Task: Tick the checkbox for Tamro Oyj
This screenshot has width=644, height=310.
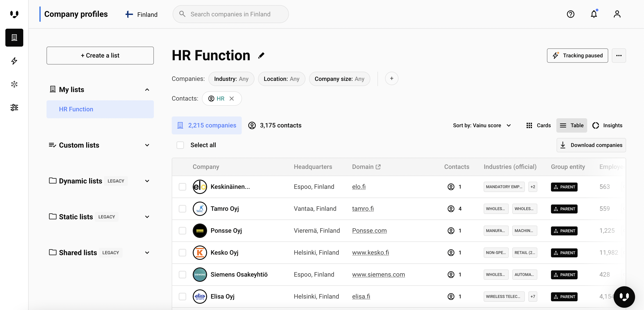Action: [x=182, y=209]
